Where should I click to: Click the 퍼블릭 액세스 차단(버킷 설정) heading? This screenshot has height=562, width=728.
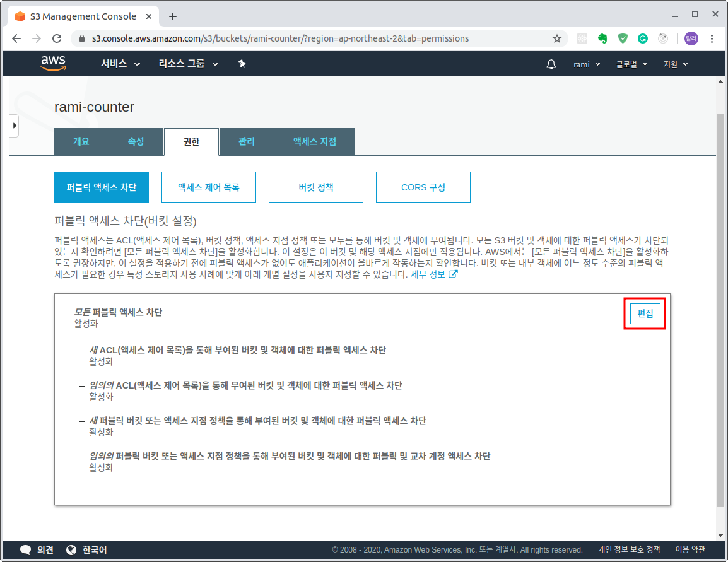pos(126,221)
